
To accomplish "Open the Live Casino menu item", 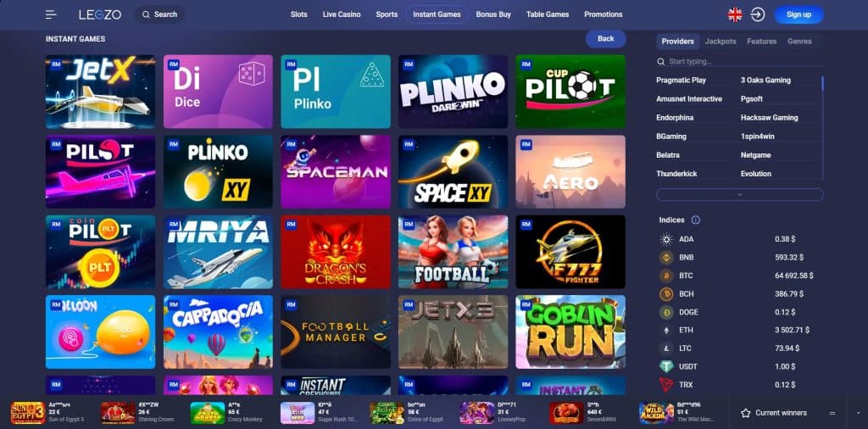I will tap(342, 14).
